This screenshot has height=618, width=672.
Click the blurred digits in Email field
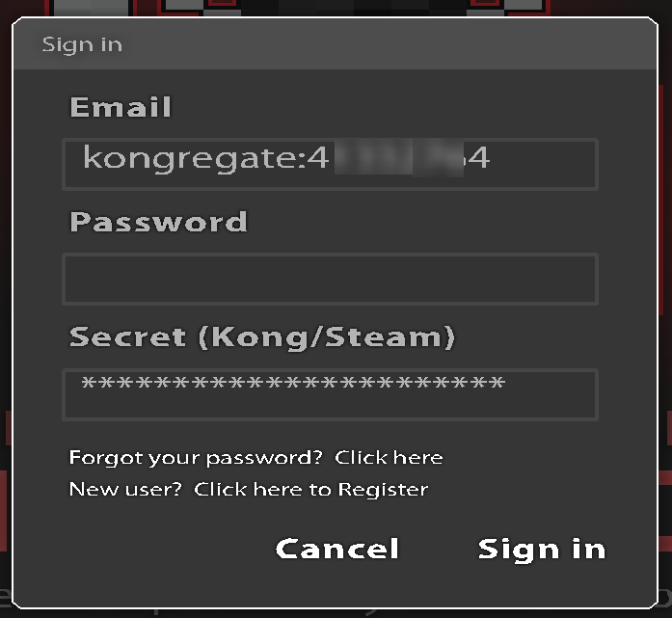(x=399, y=158)
